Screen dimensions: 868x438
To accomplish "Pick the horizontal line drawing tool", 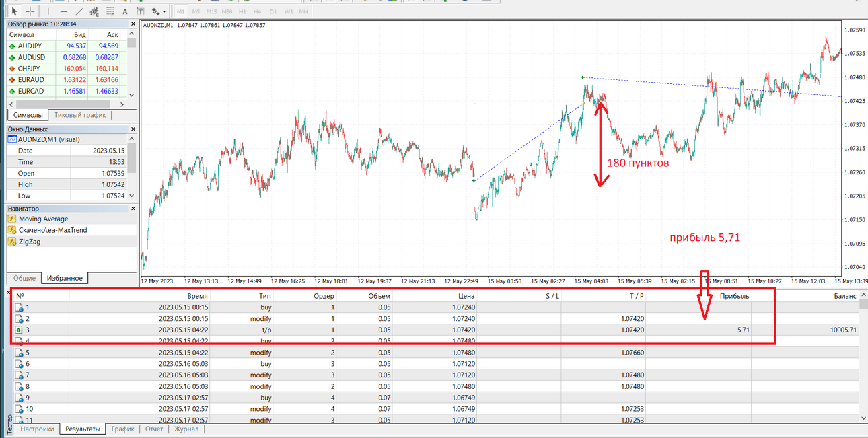I will pyautogui.click(x=64, y=11).
